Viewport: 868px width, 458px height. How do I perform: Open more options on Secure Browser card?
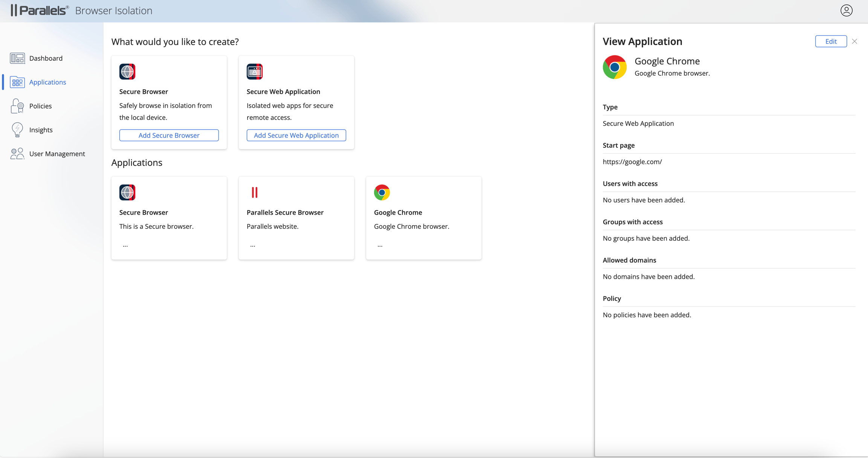coord(125,246)
